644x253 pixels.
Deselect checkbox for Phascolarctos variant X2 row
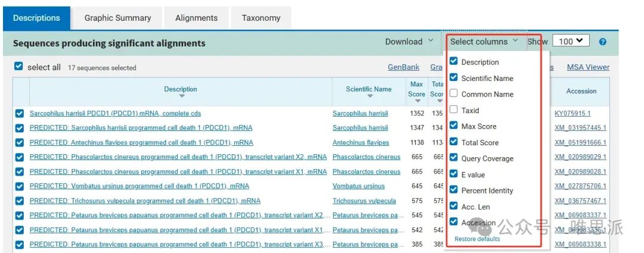pos(19,158)
